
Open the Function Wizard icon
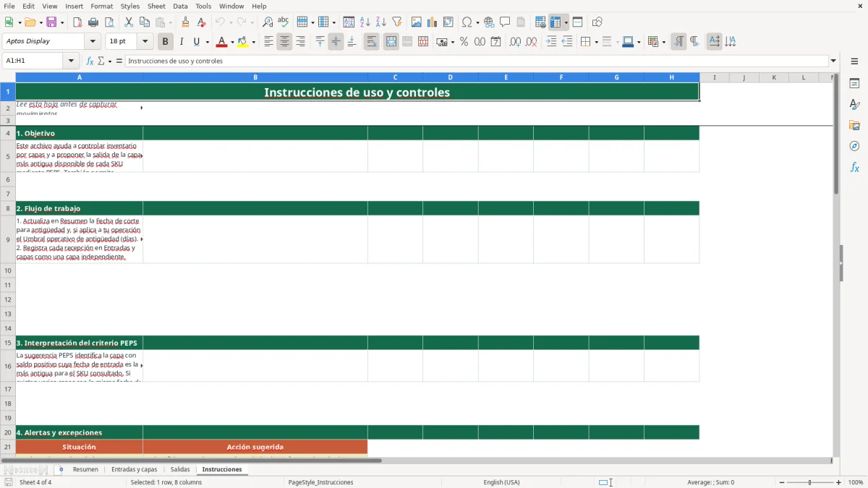90,61
